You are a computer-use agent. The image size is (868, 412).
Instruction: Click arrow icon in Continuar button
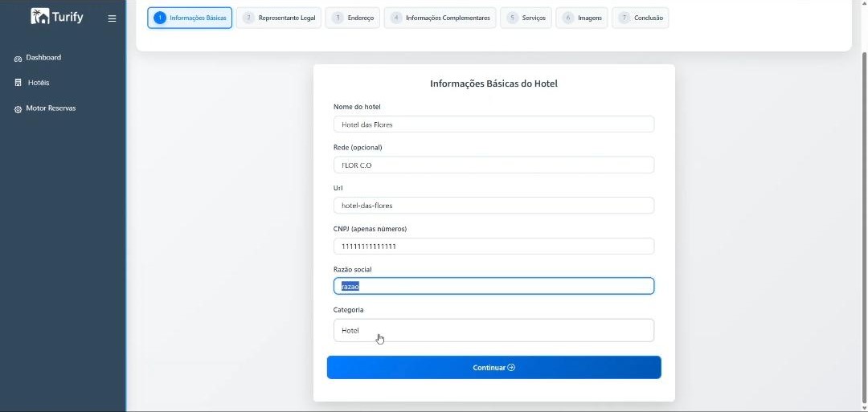click(x=511, y=367)
